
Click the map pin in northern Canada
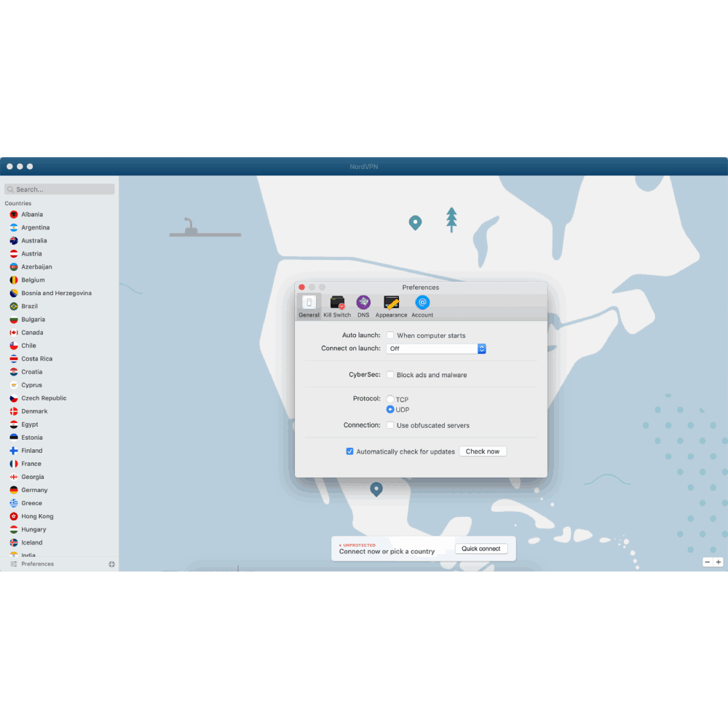coord(415,222)
